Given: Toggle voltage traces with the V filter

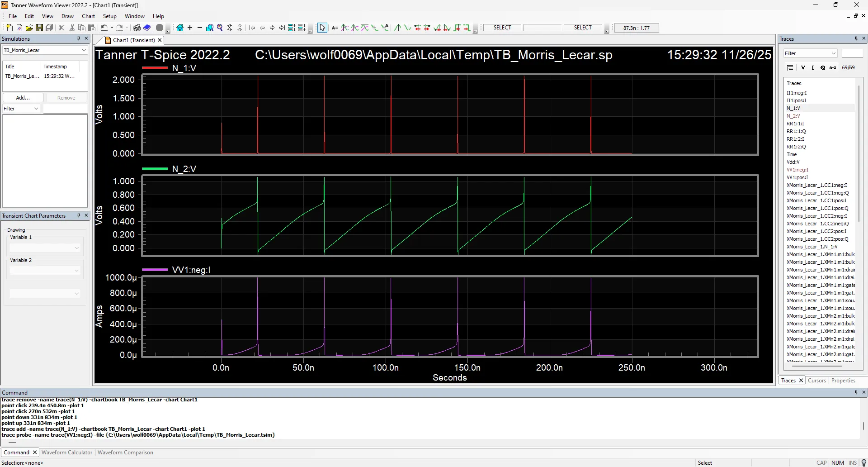Looking at the screenshot, I should [x=803, y=67].
